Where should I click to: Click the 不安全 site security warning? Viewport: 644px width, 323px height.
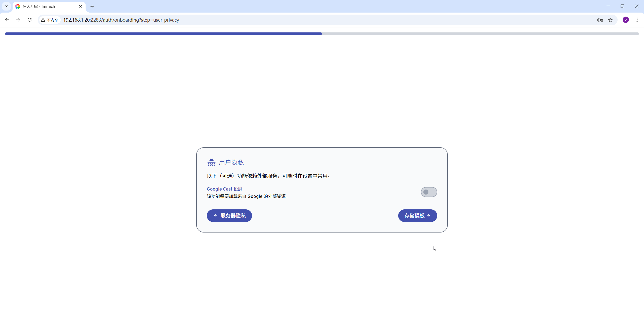click(x=50, y=20)
